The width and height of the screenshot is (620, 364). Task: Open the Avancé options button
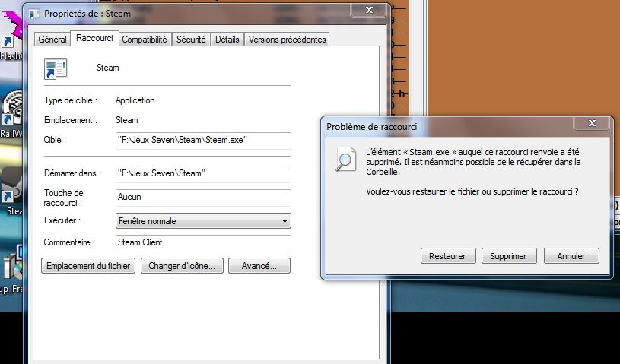point(259,266)
